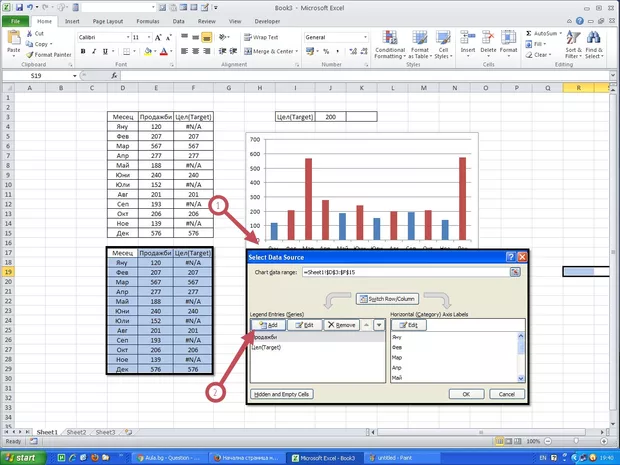Open Find & Select binoculars menu

[x=594, y=45]
